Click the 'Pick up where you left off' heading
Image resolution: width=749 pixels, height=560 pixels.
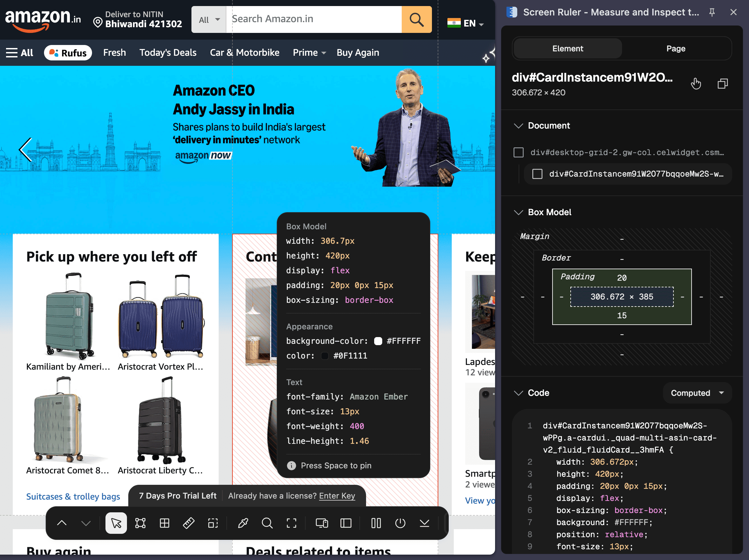112,256
